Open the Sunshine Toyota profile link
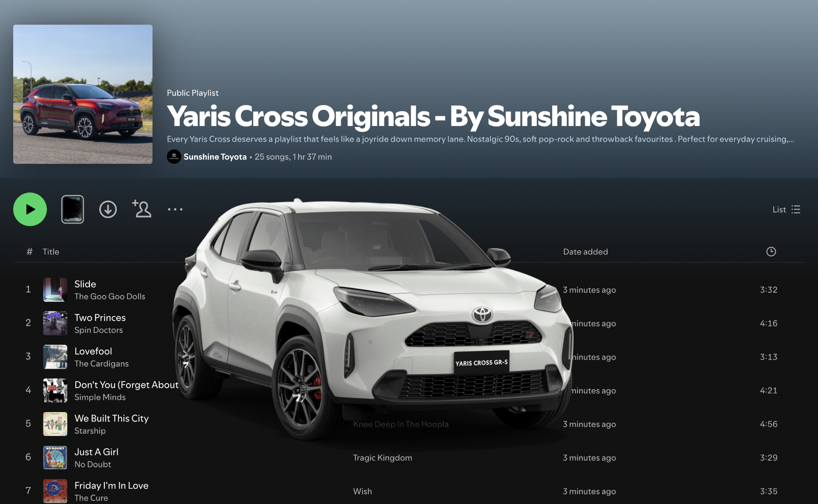Image resolution: width=818 pixels, height=504 pixels. click(x=215, y=157)
